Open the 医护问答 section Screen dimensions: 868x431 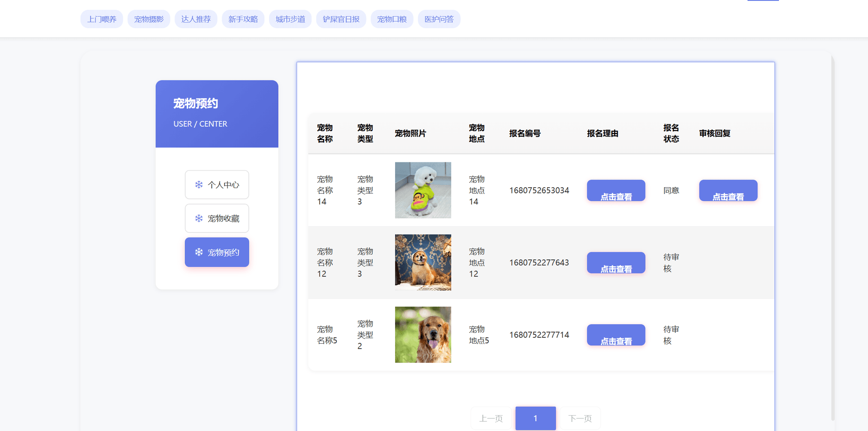439,19
